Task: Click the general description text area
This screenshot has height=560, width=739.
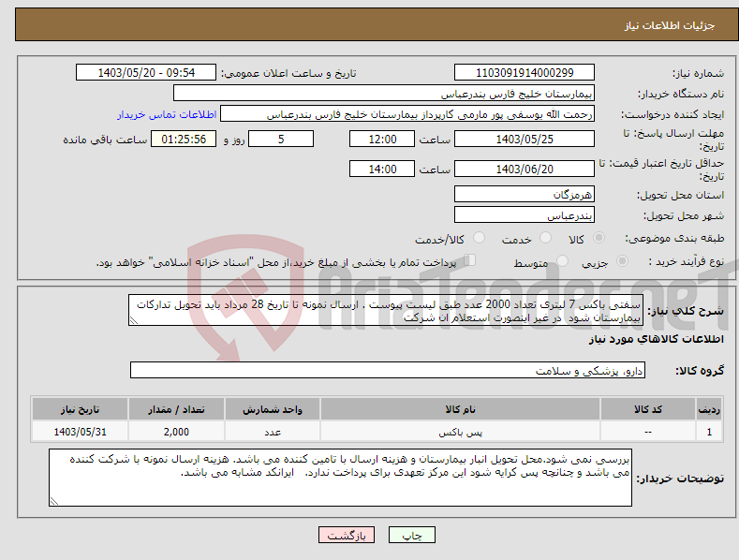Action: coord(386,310)
